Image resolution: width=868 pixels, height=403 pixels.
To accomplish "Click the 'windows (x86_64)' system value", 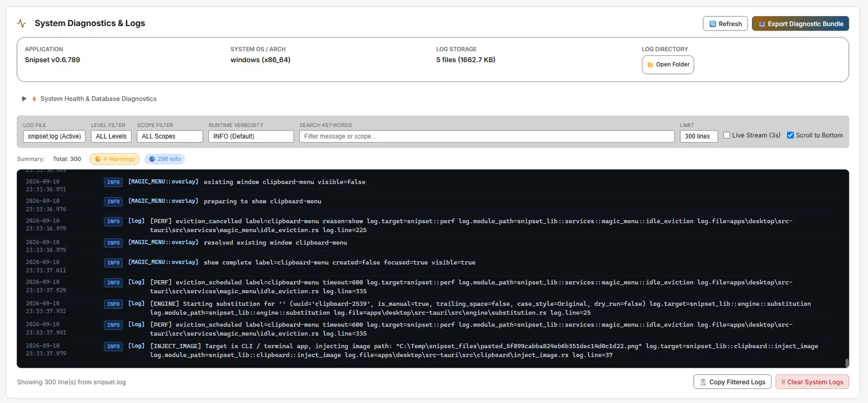I will tap(260, 60).
